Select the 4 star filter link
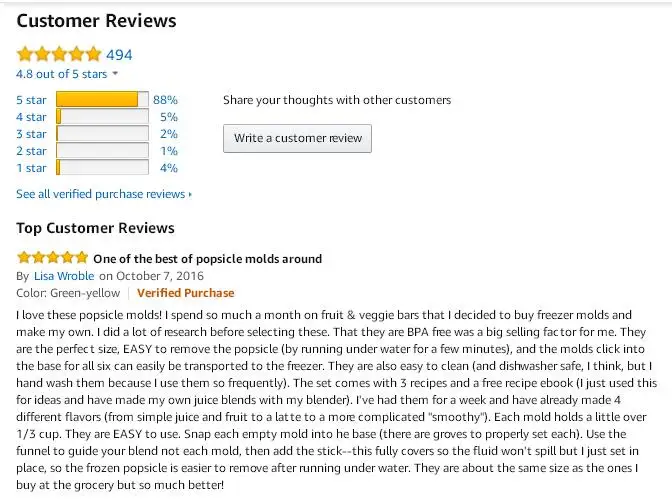The width and height of the screenshot is (672, 499). click(31, 117)
